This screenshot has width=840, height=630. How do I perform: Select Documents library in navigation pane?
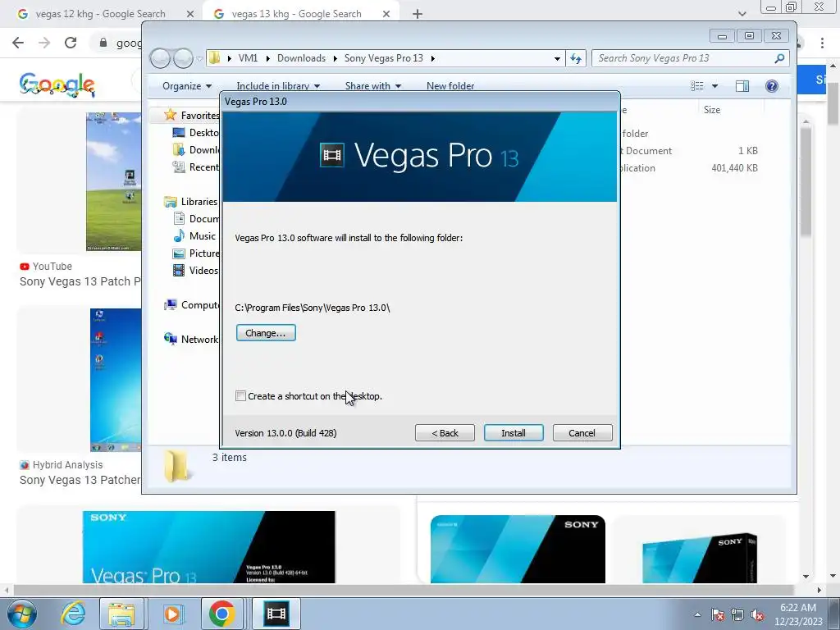195,218
